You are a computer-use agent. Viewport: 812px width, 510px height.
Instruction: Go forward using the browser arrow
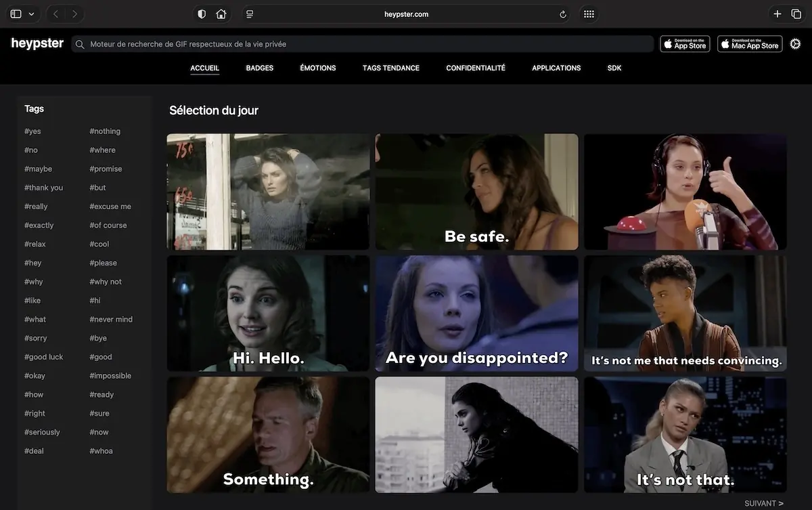[x=74, y=14]
